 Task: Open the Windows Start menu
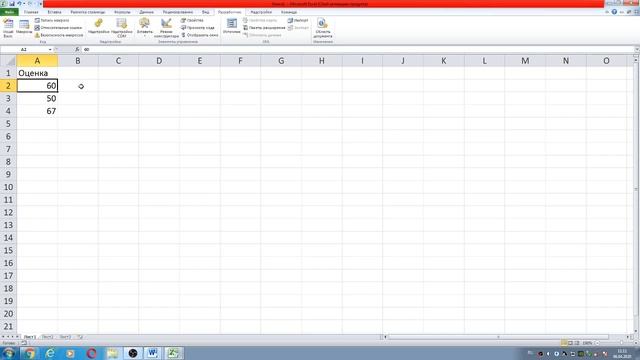click(9, 353)
